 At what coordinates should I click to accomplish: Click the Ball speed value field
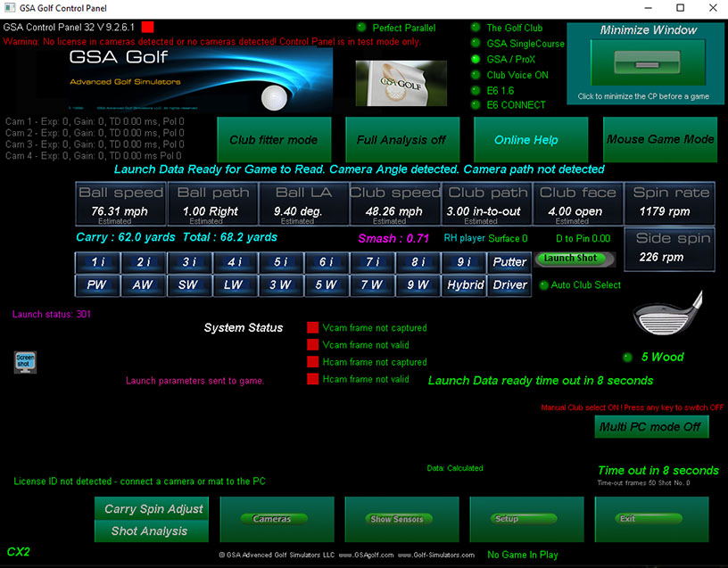[120, 203]
